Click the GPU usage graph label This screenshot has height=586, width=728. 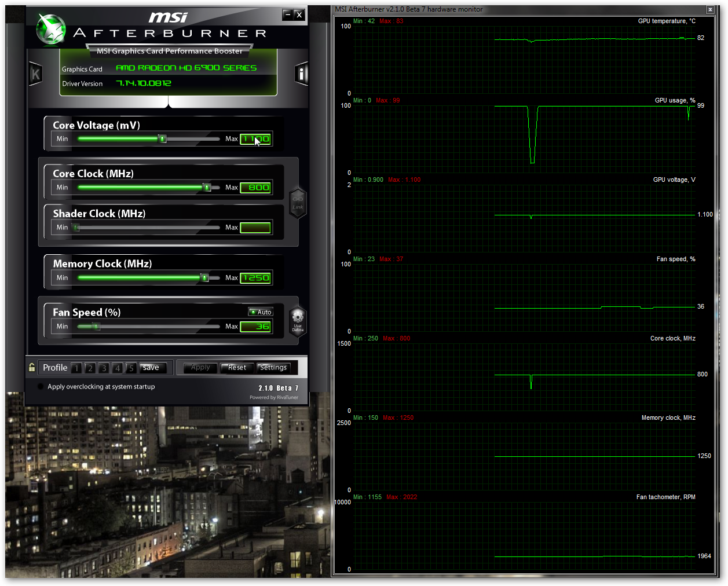(x=675, y=100)
